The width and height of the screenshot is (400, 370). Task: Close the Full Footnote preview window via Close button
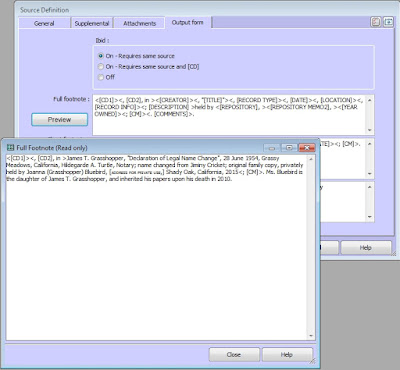[234, 355]
